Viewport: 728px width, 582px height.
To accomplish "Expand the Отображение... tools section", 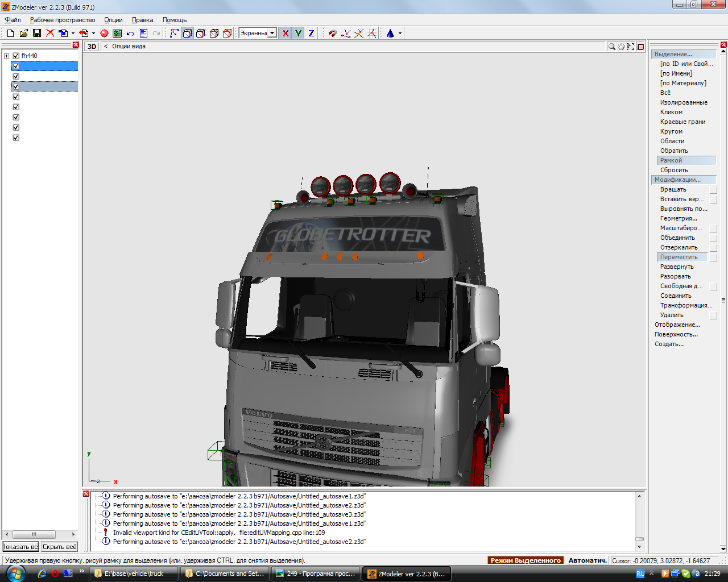I will click(x=677, y=325).
